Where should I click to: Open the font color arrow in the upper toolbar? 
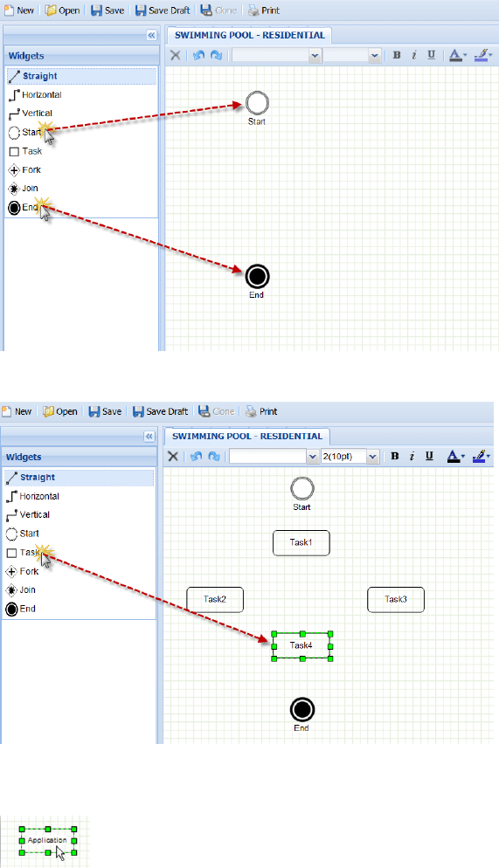point(465,55)
